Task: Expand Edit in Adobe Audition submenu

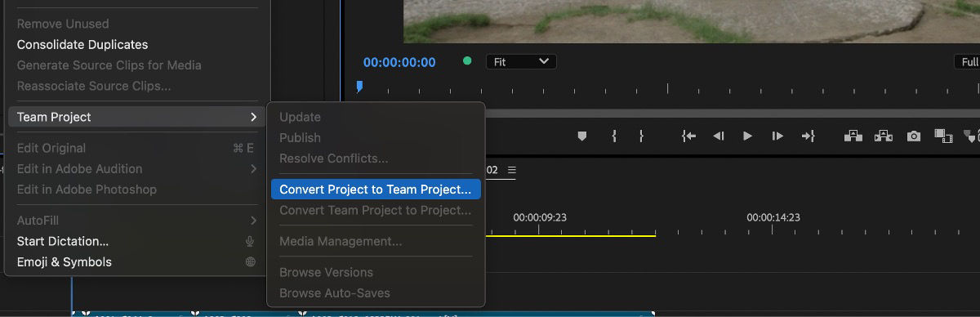Action: (x=137, y=168)
